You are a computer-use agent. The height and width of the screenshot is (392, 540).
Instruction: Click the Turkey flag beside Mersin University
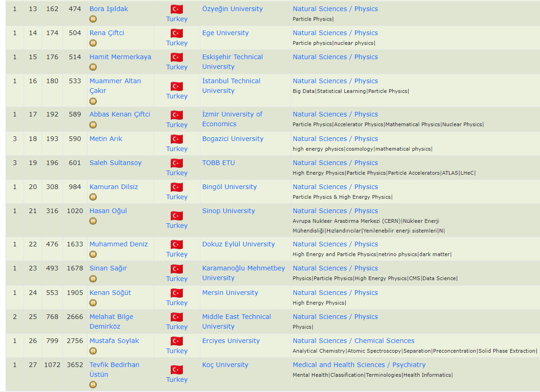click(x=177, y=293)
